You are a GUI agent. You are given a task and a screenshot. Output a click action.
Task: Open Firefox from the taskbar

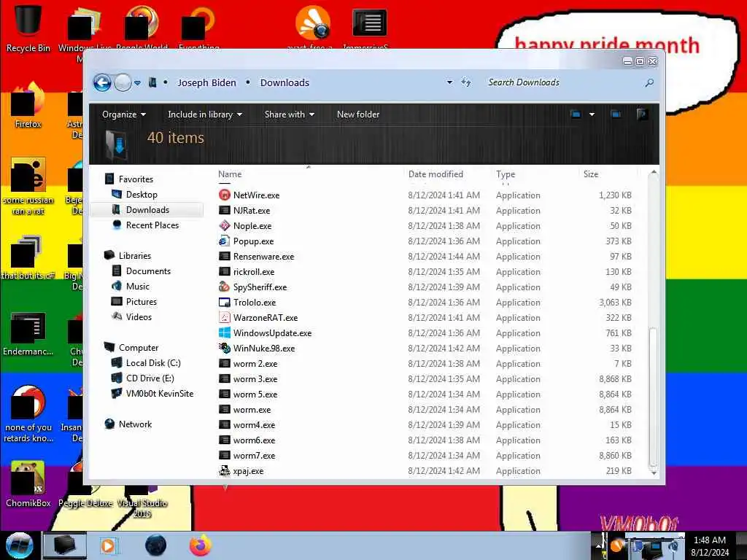[201, 545]
